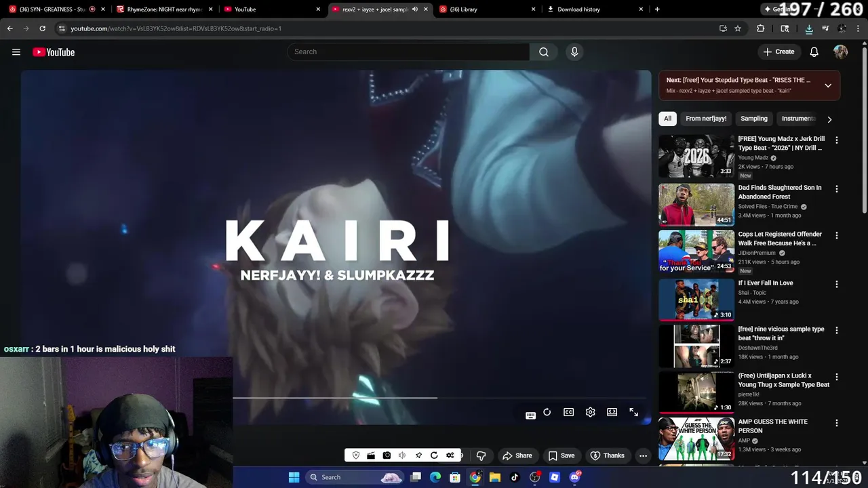Click the search magnifier button

click(544, 52)
